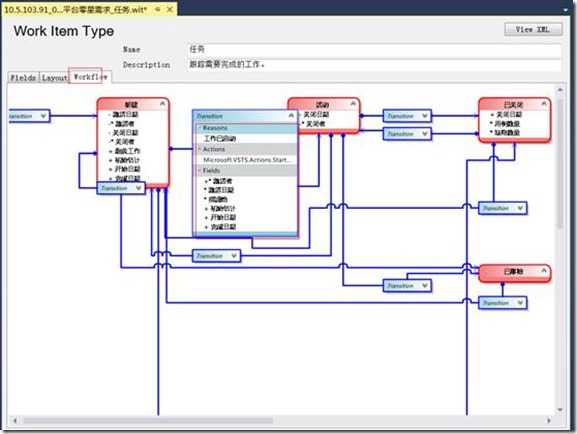Image resolution: width=577 pixels, height=434 pixels.
Task: Select the 工作已启动 reason entry
Action: pyautogui.click(x=220, y=139)
